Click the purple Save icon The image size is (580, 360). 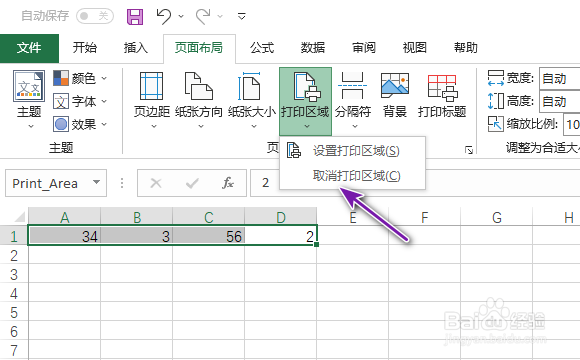click(x=135, y=17)
